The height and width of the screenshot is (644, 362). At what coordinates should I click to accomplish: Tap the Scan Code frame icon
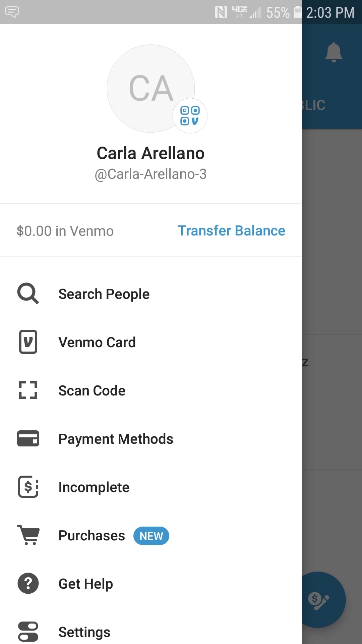[28, 390]
